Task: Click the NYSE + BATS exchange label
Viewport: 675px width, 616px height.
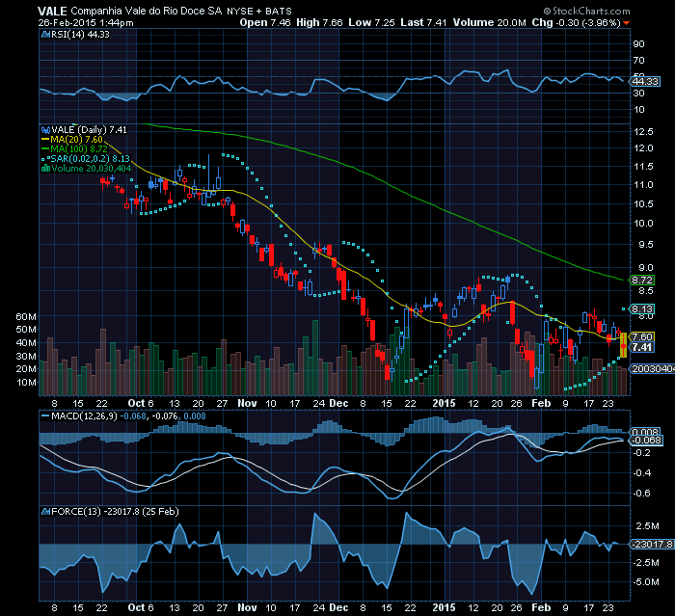Action: click(259, 12)
